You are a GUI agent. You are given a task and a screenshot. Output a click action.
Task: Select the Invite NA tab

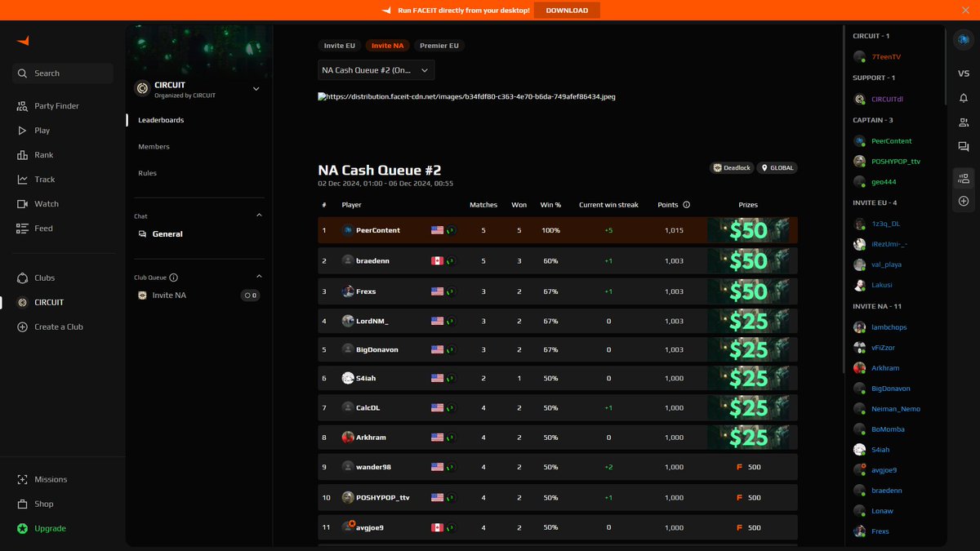click(x=387, y=46)
